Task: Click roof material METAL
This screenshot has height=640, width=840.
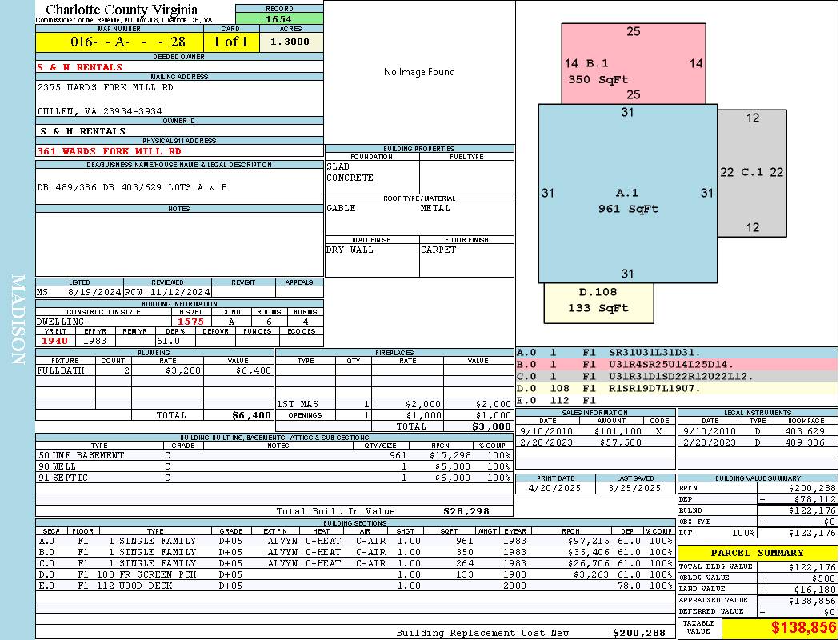Action: coord(435,208)
